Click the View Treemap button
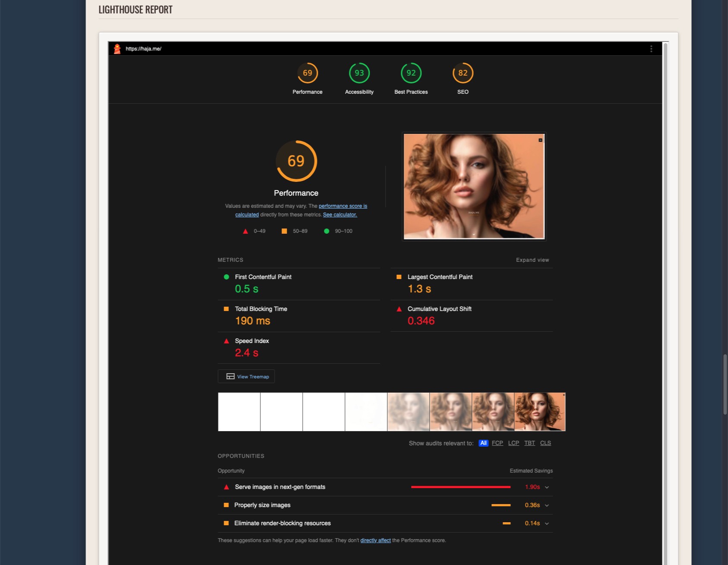 click(246, 377)
